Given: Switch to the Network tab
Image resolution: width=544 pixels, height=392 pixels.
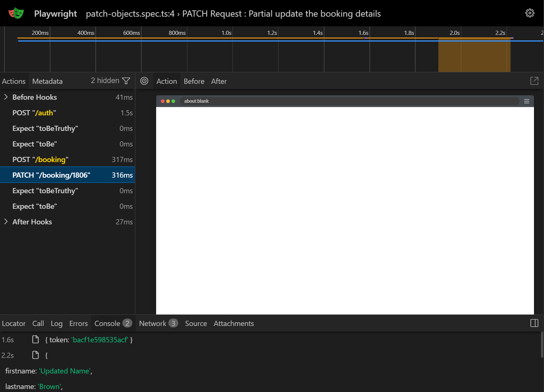Looking at the screenshot, I should tap(153, 323).
